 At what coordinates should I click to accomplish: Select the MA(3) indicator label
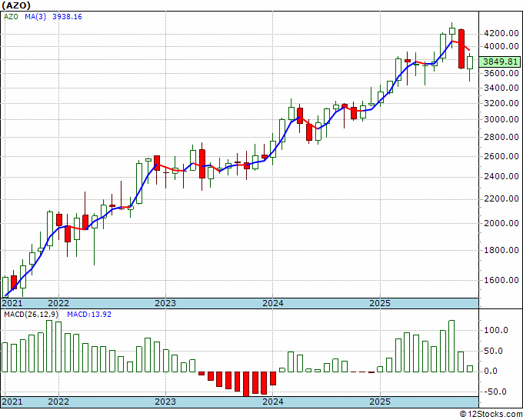35,17
